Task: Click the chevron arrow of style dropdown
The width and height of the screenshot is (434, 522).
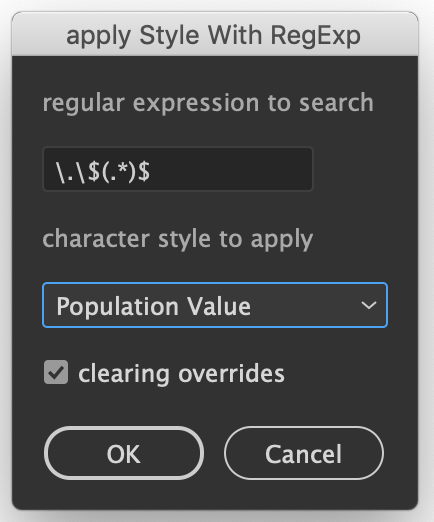Action: coord(369,305)
